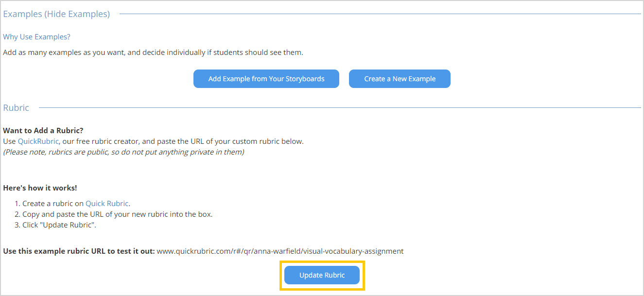Open the Why Use Examples? link
The height and width of the screenshot is (296, 644).
coord(36,37)
